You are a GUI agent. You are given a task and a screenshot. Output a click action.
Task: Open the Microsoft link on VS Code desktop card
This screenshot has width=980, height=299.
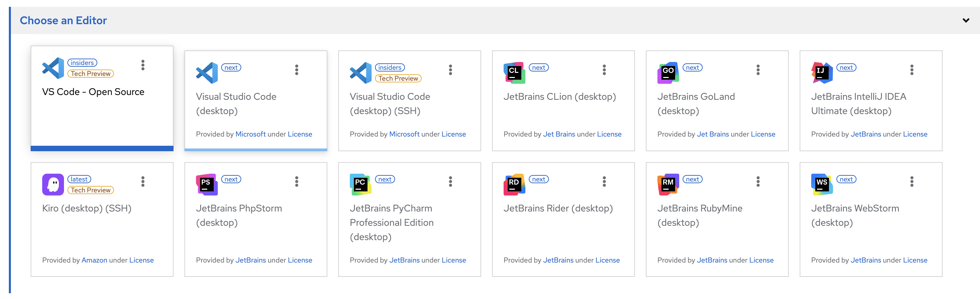pos(250,134)
